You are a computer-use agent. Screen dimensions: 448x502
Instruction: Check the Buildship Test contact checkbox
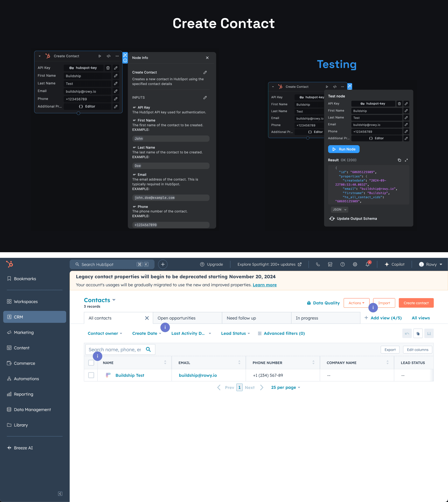[91, 375]
